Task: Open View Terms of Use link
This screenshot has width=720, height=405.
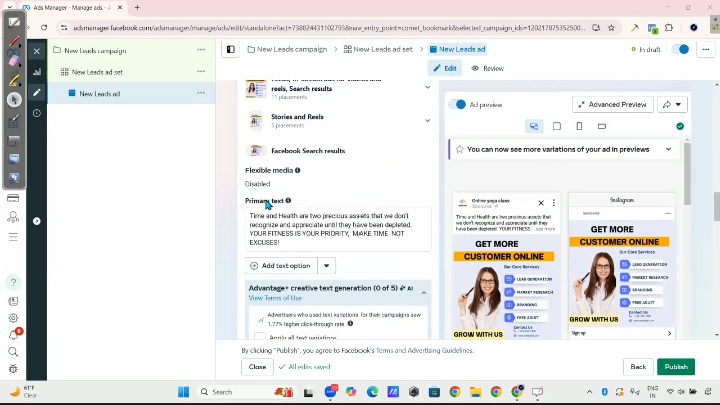Action: point(275,298)
